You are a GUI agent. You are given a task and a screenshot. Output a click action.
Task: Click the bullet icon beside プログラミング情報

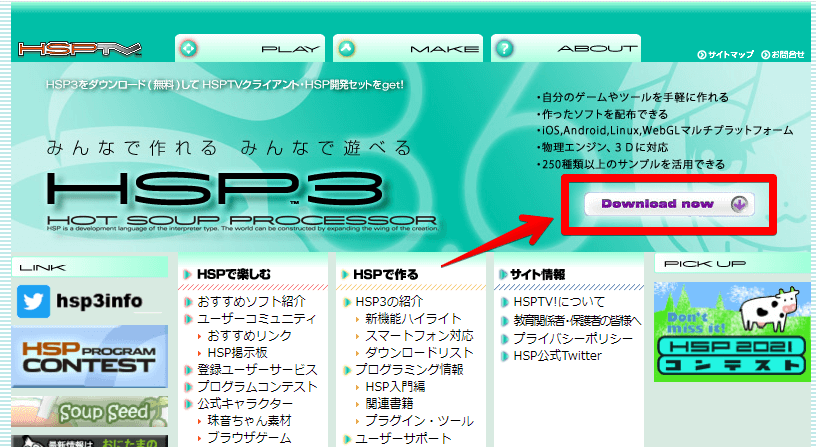click(347, 370)
